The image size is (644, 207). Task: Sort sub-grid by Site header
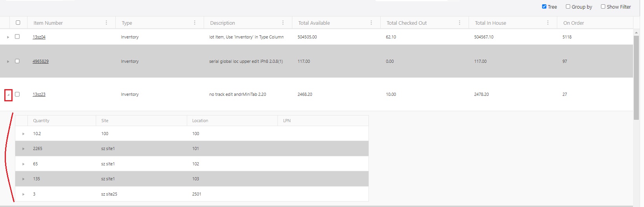coord(105,121)
